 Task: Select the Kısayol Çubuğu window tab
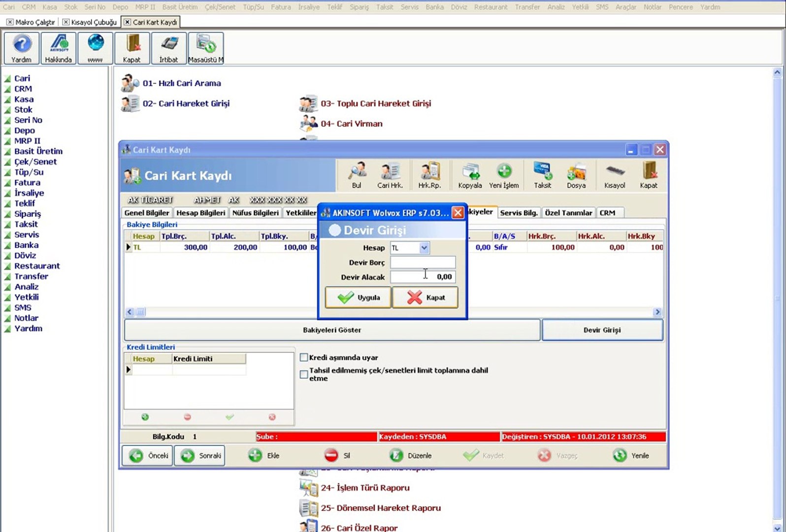[x=90, y=22]
